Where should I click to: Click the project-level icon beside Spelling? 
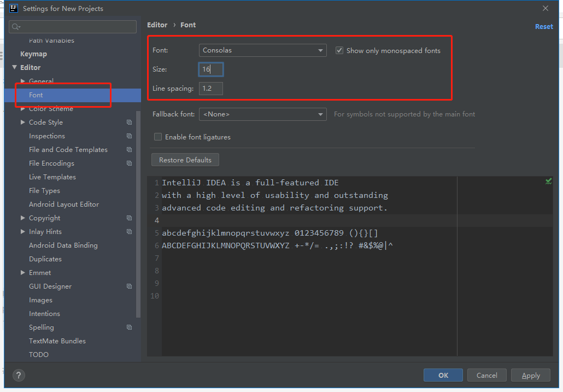129,327
